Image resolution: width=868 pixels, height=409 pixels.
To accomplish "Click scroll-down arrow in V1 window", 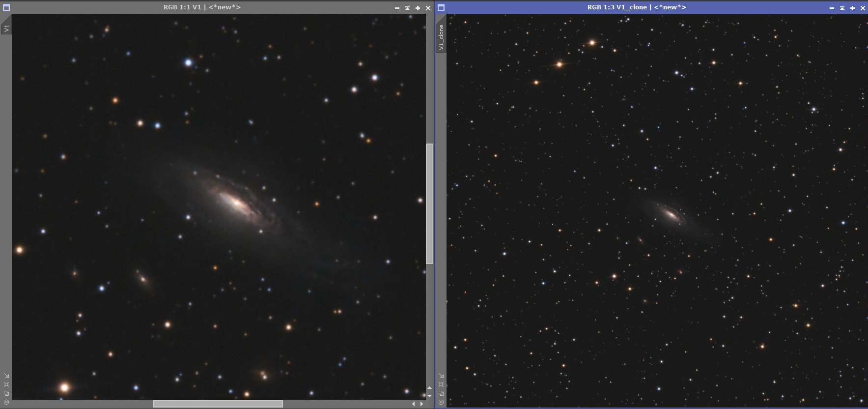I will coord(429,396).
